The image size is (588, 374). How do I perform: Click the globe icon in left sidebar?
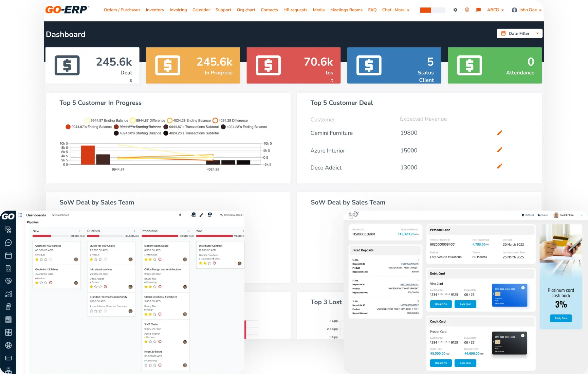coord(8,345)
